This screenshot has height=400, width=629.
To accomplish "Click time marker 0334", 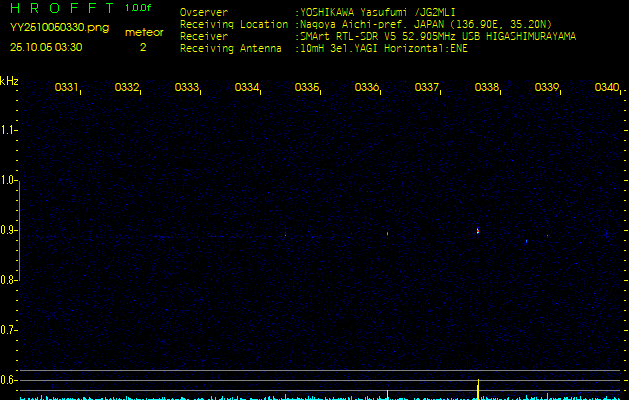I will click(246, 87).
